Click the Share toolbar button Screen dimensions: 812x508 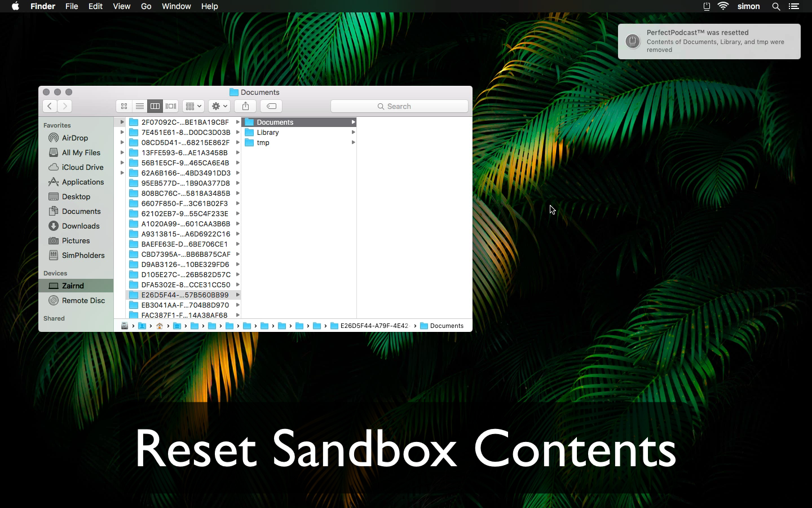coord(245,106)
